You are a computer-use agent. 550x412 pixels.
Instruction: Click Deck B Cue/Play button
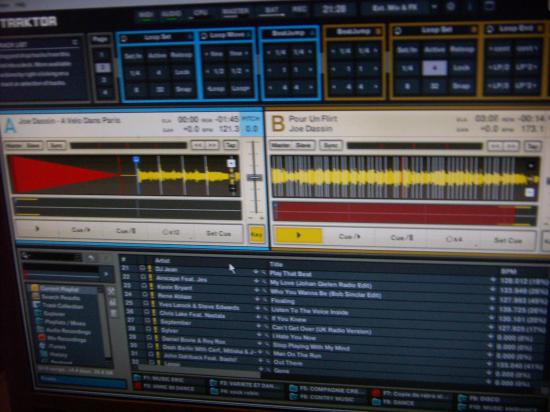pyautogui.click(x=349, y=237)
